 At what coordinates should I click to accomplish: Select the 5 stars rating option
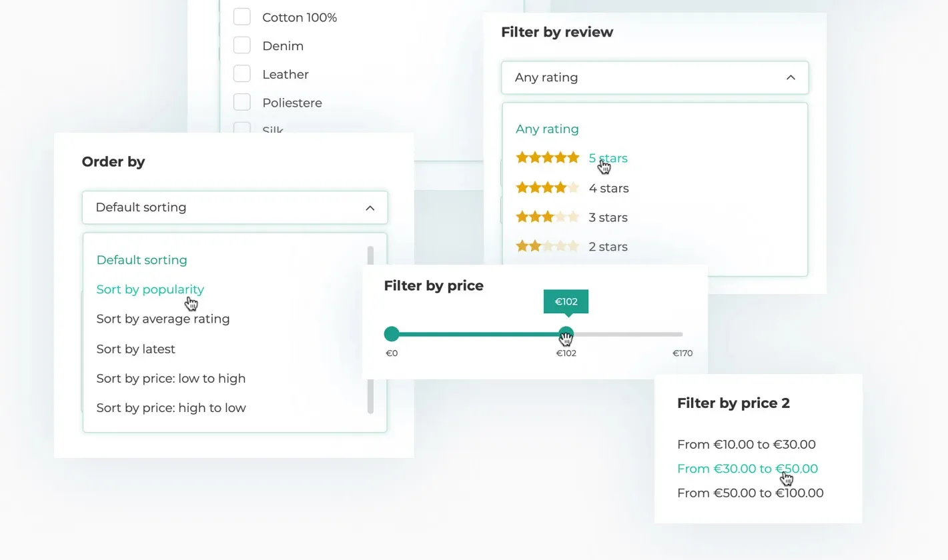(x=608, y=158)
